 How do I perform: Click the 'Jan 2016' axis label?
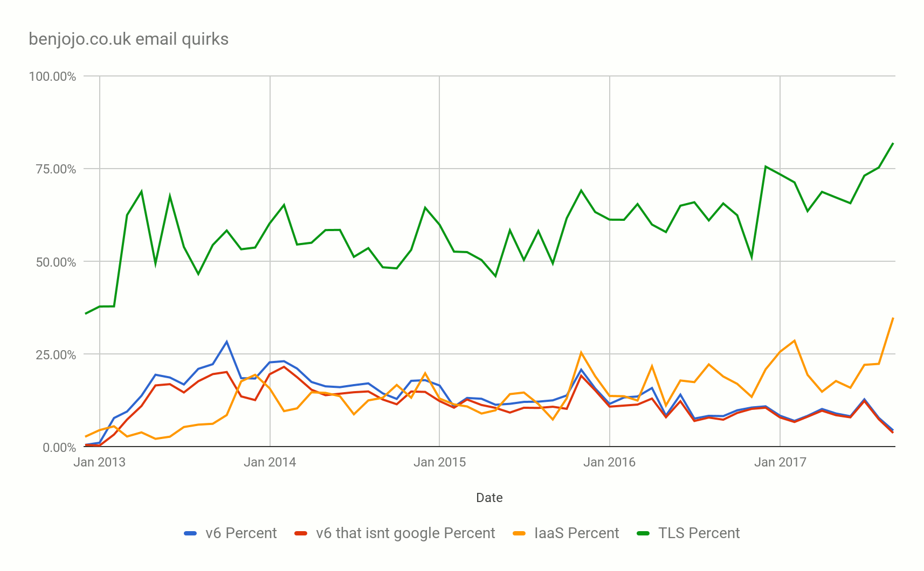(x=609, y=462)
